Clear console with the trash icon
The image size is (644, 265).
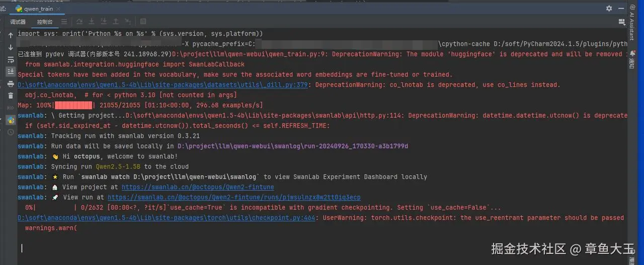[x=11, y=96]
